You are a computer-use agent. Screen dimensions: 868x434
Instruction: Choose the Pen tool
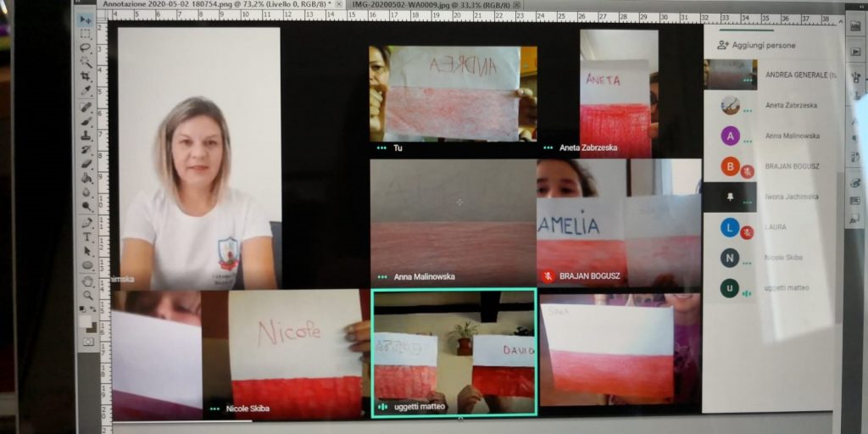[x=86, y=223]
